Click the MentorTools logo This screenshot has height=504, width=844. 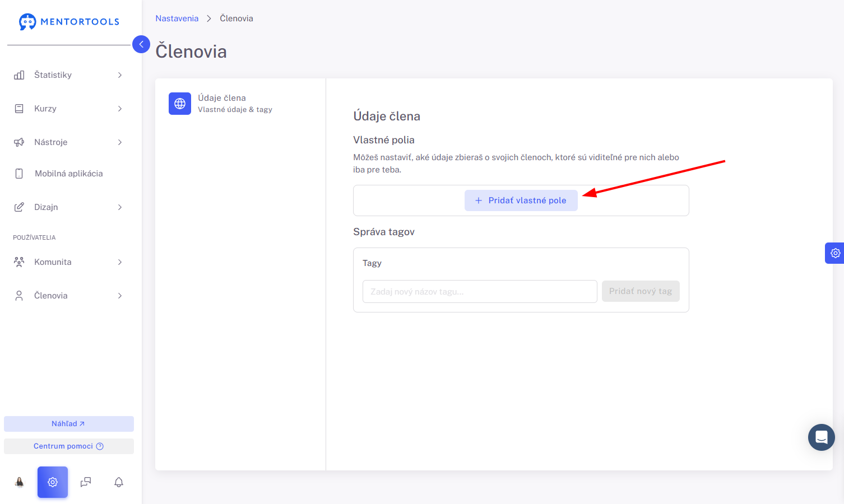[x=69, y=22]
